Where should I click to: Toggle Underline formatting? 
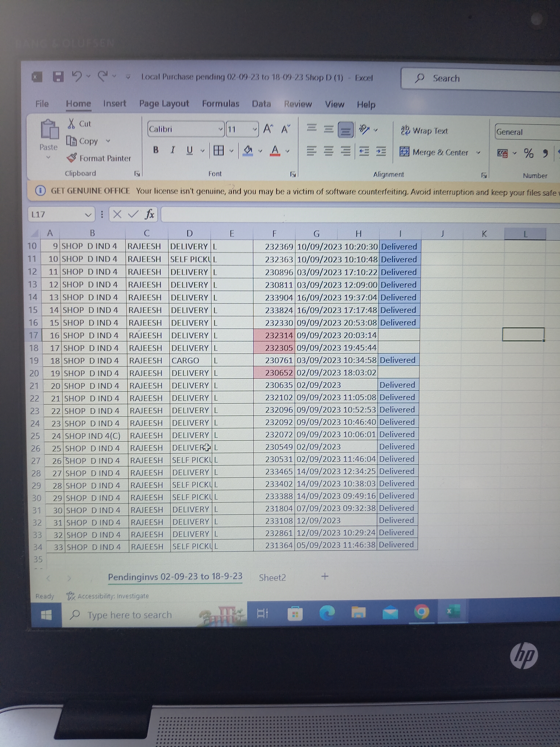point(190,150)
